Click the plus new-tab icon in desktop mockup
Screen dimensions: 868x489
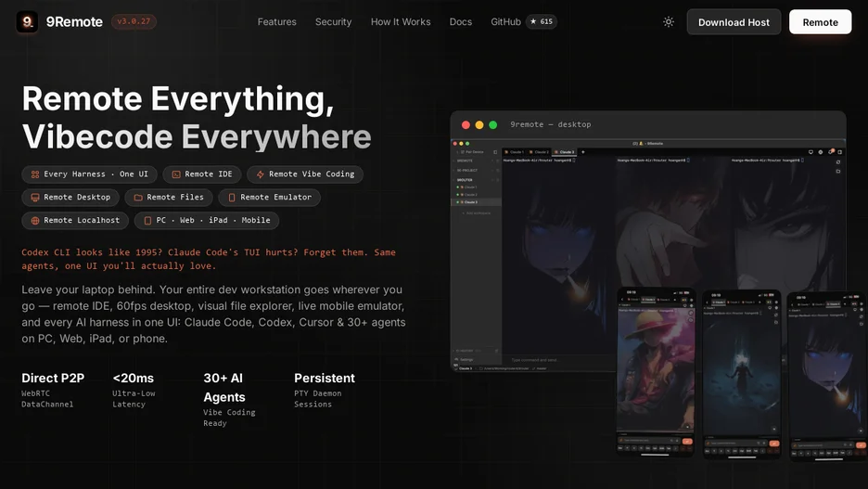[x=583, y=152]
